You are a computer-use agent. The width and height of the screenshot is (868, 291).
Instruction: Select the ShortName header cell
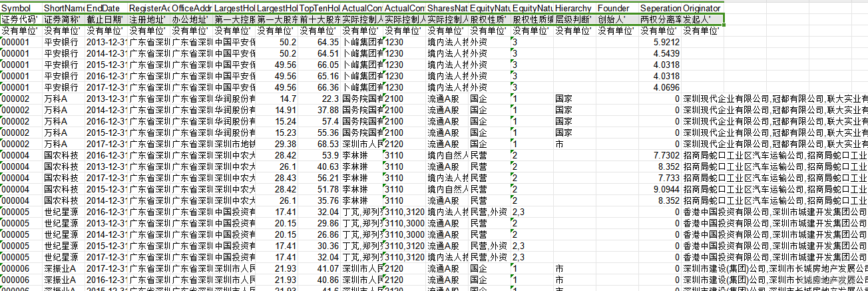(64, 7)
